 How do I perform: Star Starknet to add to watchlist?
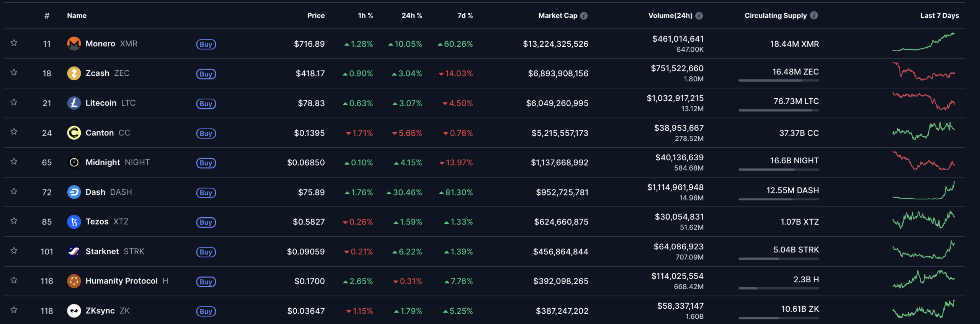pos(14,251)
